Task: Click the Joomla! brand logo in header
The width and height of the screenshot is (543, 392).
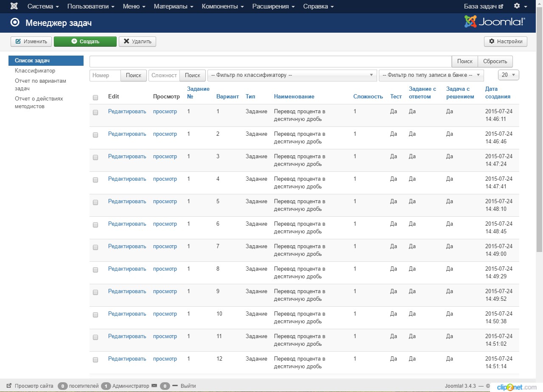Action: (495, 22)
